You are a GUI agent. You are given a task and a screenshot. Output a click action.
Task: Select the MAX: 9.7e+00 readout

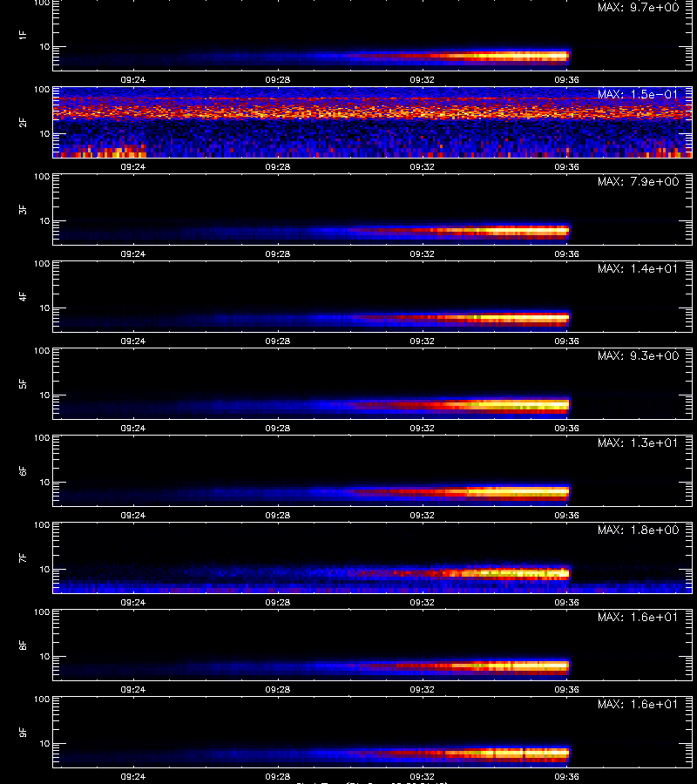(x=638, y=8)
